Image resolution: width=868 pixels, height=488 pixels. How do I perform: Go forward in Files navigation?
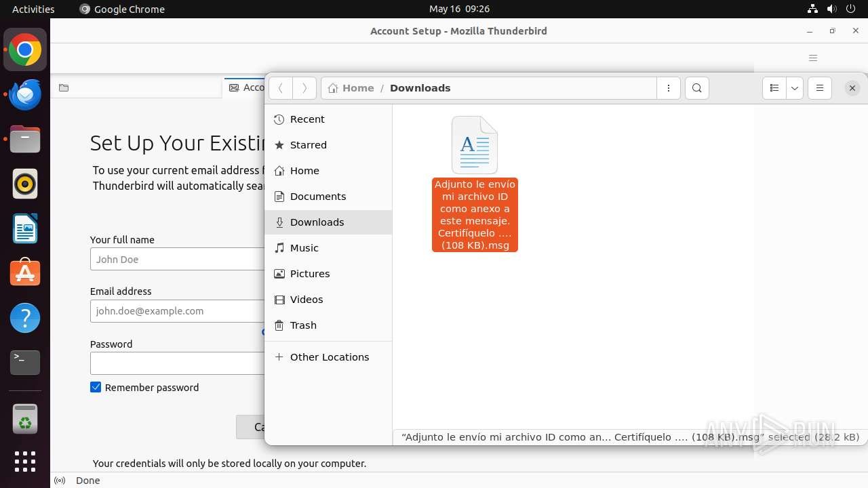[x=304, y=88]
